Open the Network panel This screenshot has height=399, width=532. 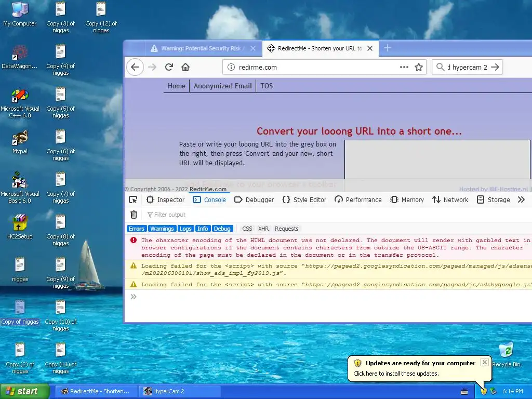[450, 200]
